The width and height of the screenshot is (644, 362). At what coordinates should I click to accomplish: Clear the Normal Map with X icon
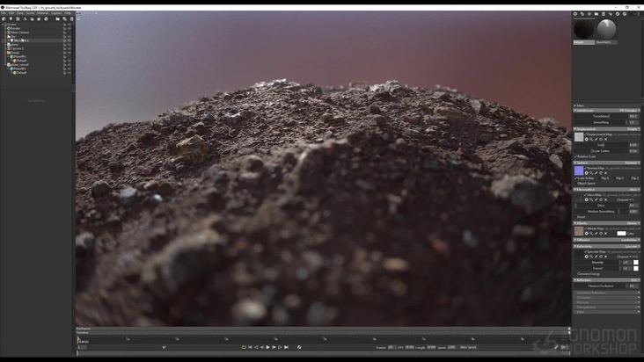606,173
